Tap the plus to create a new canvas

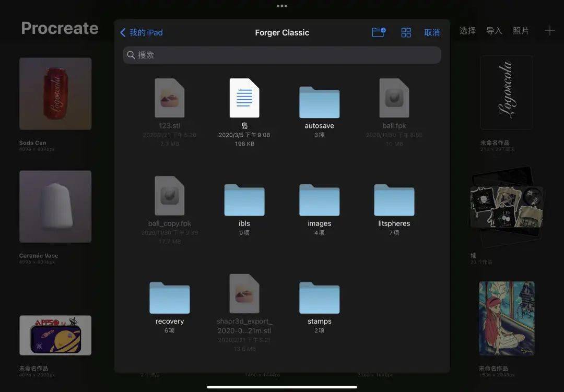pyautogui.click(x=550, y=30)
